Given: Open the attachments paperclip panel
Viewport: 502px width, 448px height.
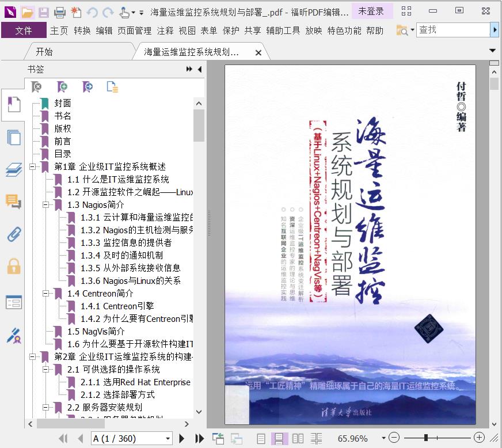Looking at the screenshot, I should 14,234.
